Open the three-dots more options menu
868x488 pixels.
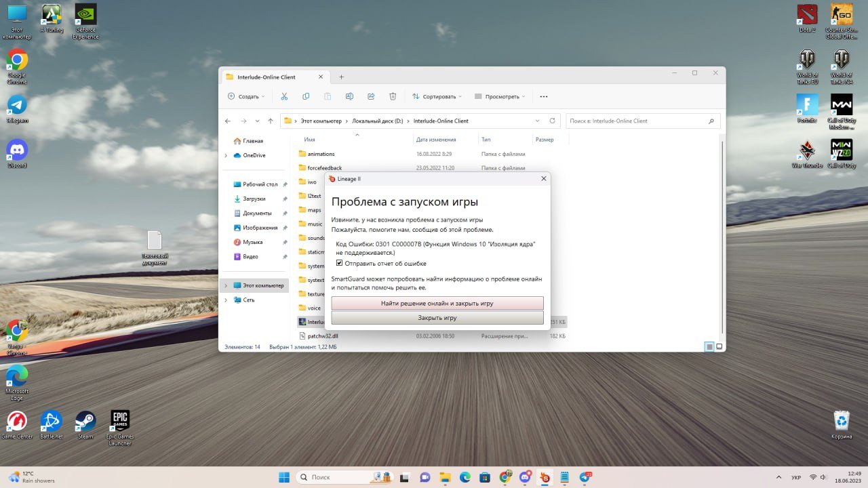(x=543, y=96)
